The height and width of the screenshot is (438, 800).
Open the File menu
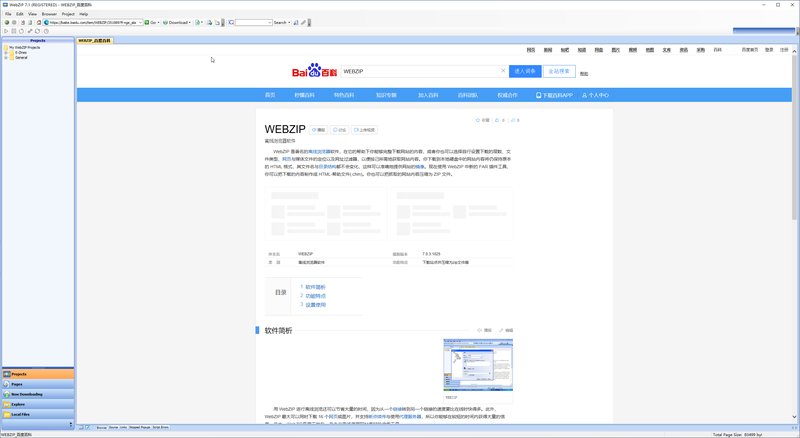pos(8,14)
